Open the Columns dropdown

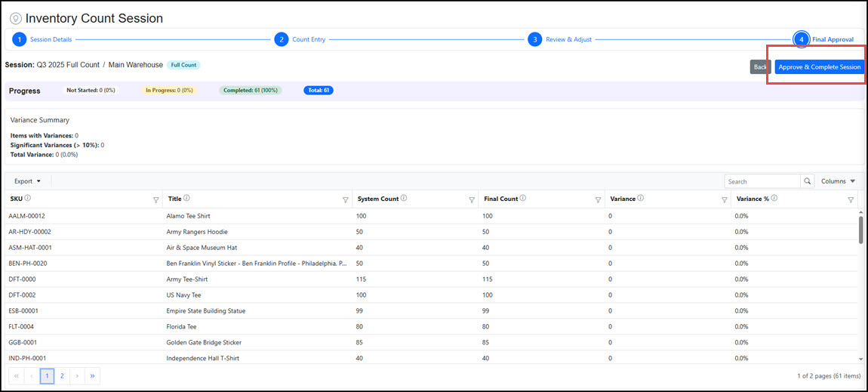[x=838, y=181]
